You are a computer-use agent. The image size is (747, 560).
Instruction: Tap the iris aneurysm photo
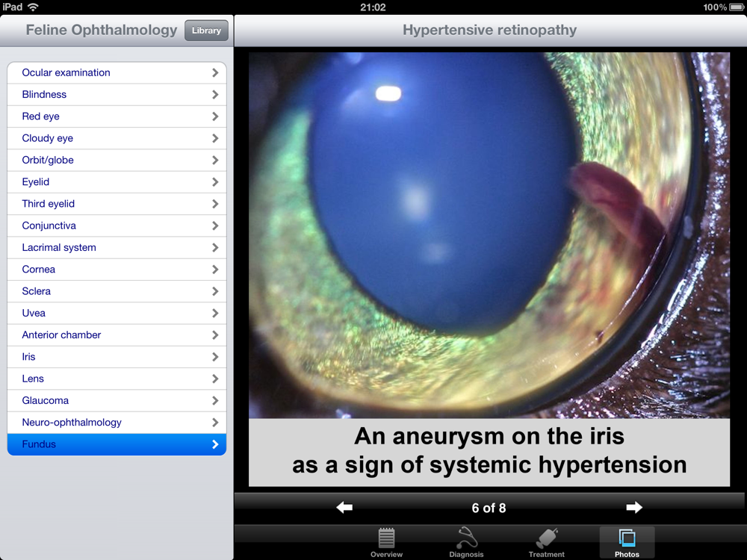[x=489, y=235]
